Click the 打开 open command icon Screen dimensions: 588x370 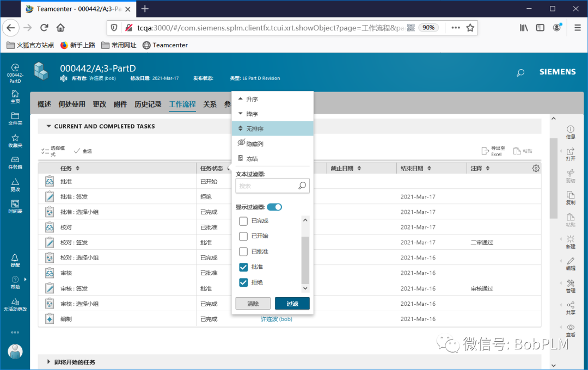coord(571,154)
